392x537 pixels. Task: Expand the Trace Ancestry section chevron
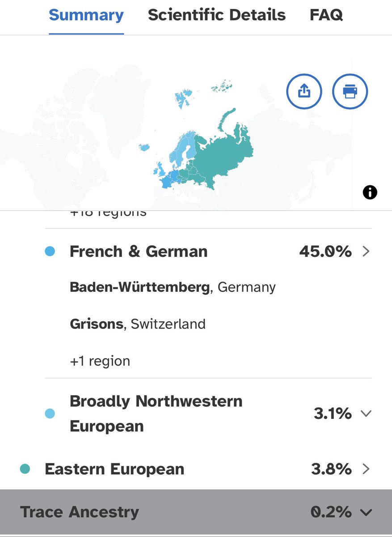click(366, 512)
